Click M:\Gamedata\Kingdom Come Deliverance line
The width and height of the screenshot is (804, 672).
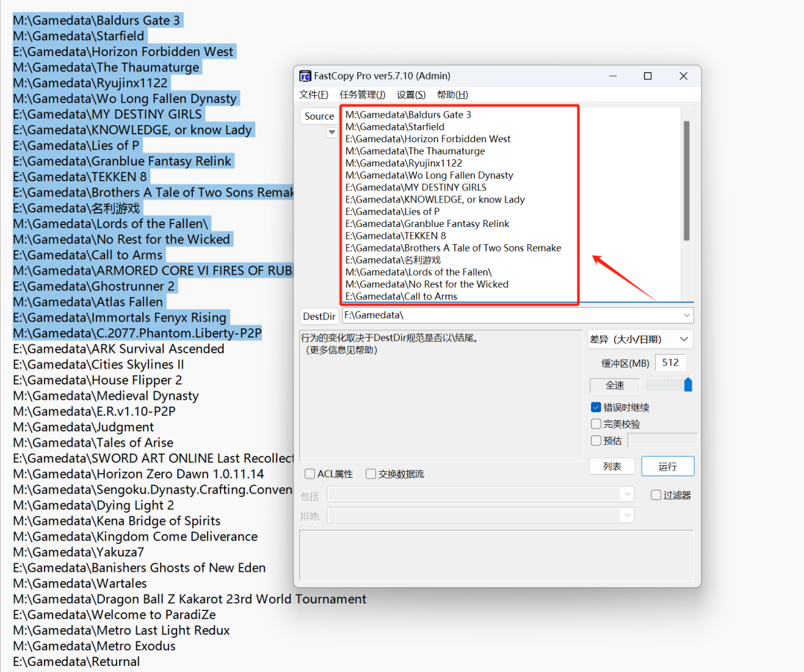point(135,537)
